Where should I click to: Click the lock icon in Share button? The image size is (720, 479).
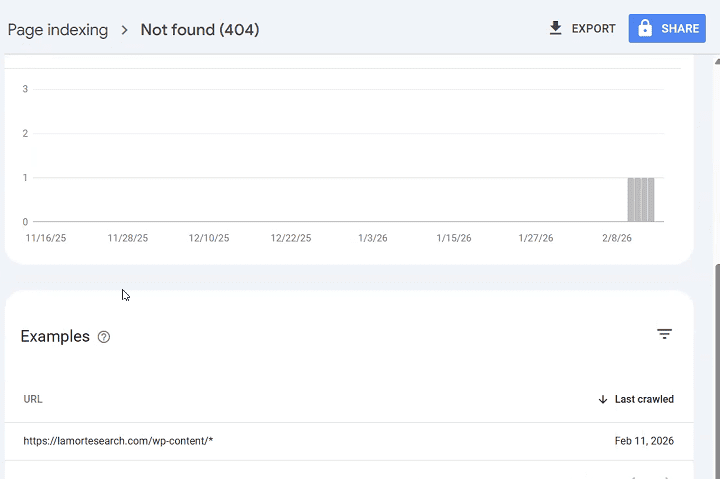coord(645,28)
